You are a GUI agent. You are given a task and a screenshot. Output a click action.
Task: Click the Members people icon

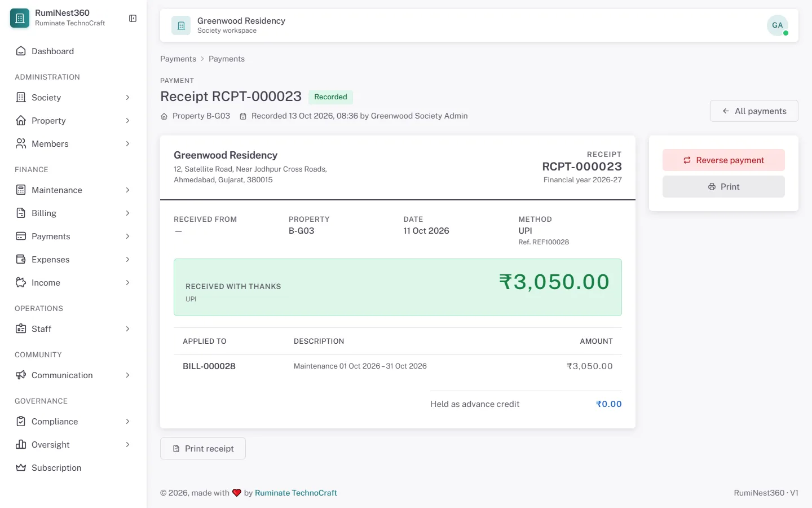21,144
